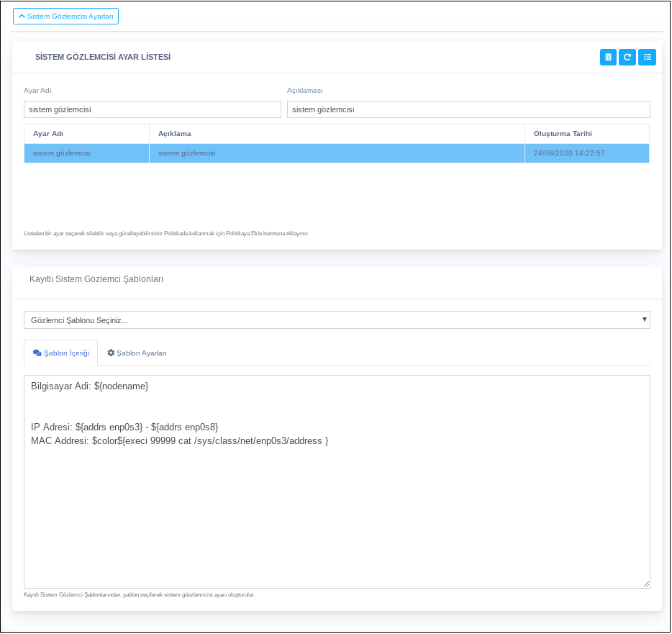This screenshot has width=672, height=634.
Task: Collapse the Sistem Gözlemcisi Ayarları section
Action: pos(65,16)
